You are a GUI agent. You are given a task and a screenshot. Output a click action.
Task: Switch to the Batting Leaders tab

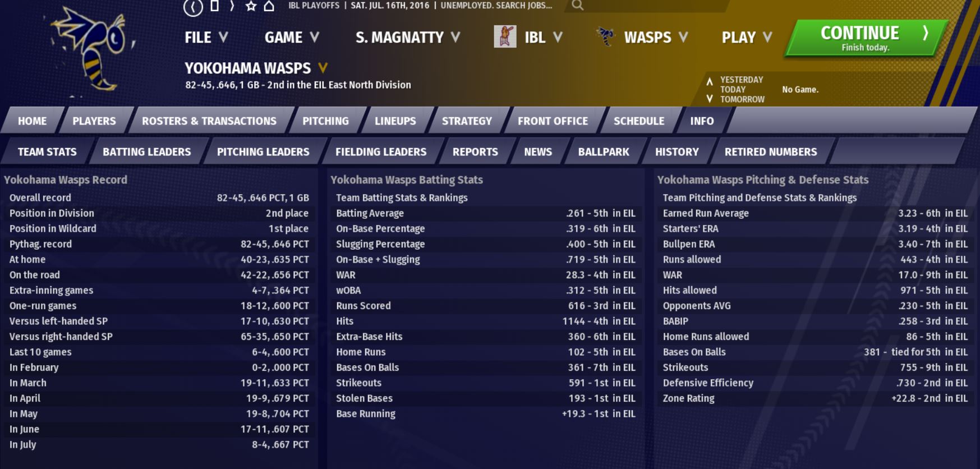(146, 152)
